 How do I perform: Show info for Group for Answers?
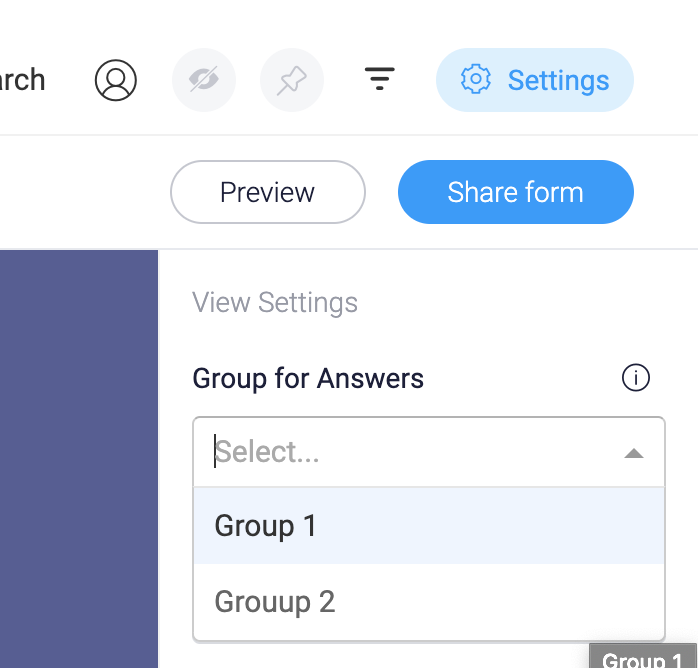coord(636,378)
